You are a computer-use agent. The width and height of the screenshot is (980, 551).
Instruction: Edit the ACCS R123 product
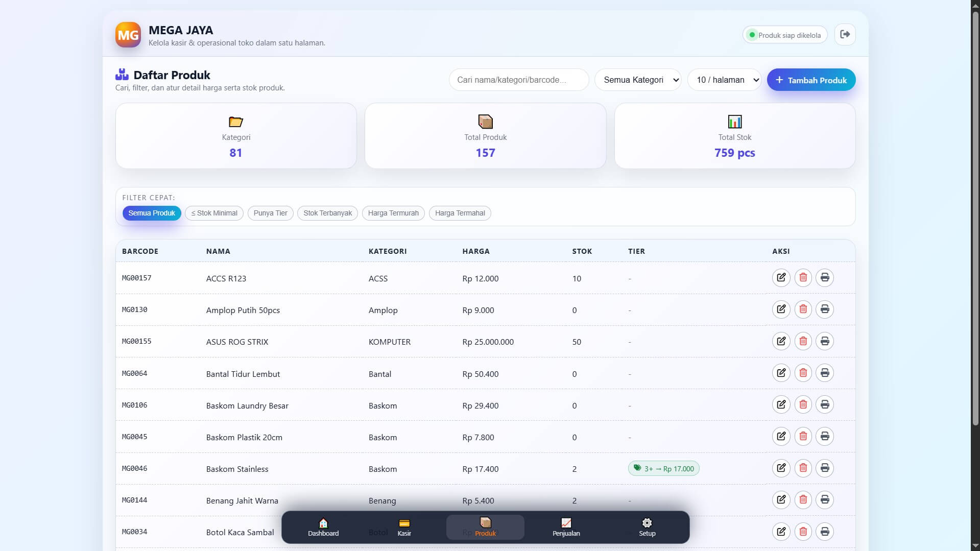[x=781, y=278]
